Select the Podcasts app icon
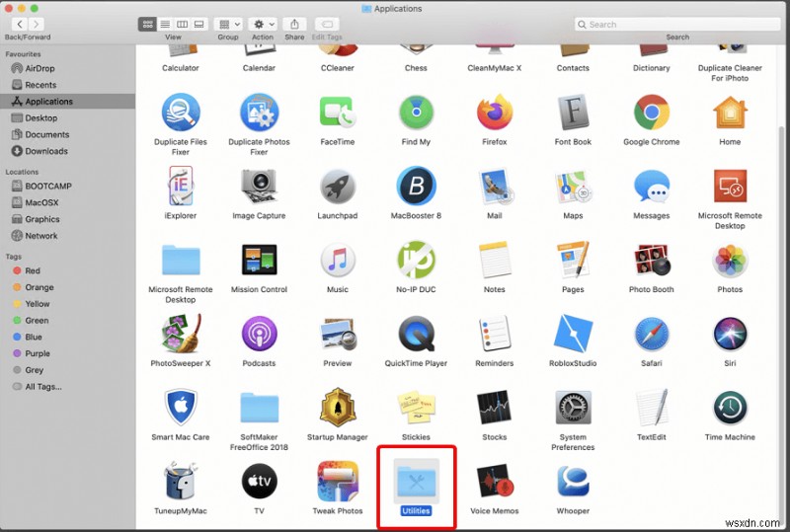Image resolution: width=790 pixels, height=532 pixels. coord(259,334)
